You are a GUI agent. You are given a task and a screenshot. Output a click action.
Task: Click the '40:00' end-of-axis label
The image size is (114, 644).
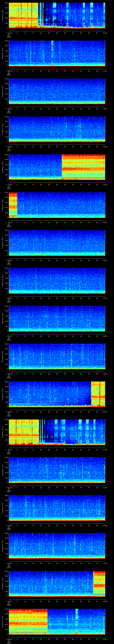105,412
